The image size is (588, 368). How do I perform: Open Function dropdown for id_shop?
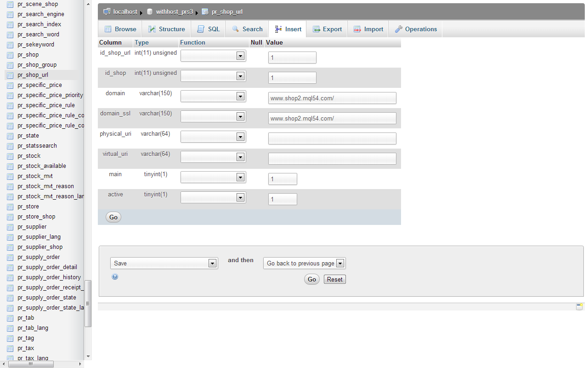coord(213,76)
